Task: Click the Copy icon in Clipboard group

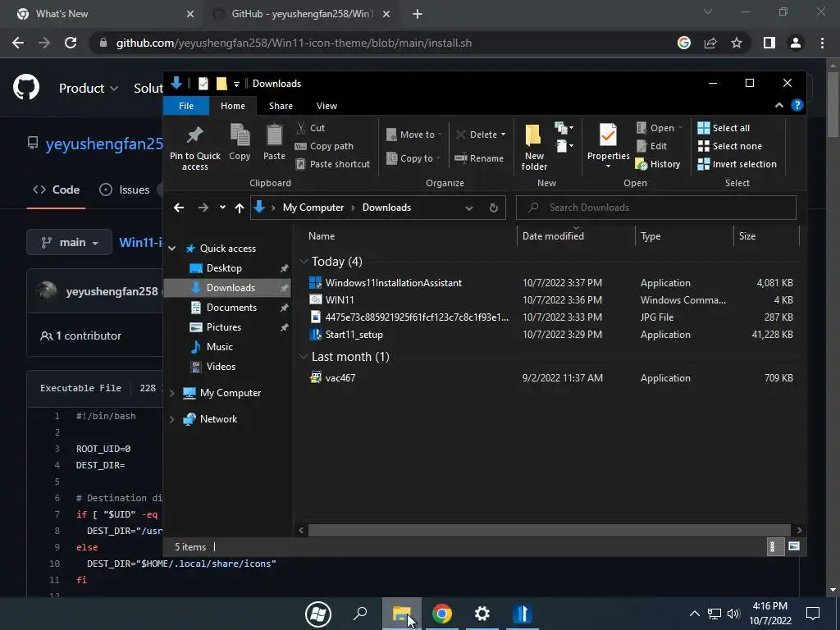Action: [240, 135]
